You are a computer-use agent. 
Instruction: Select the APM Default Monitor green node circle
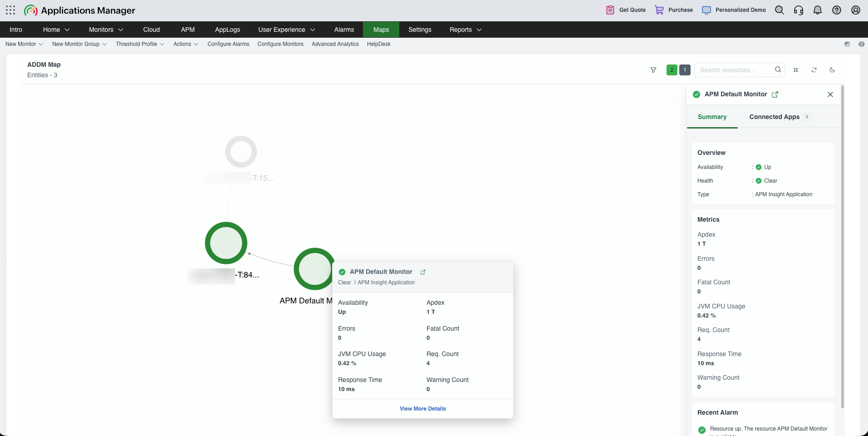[314, 269]
